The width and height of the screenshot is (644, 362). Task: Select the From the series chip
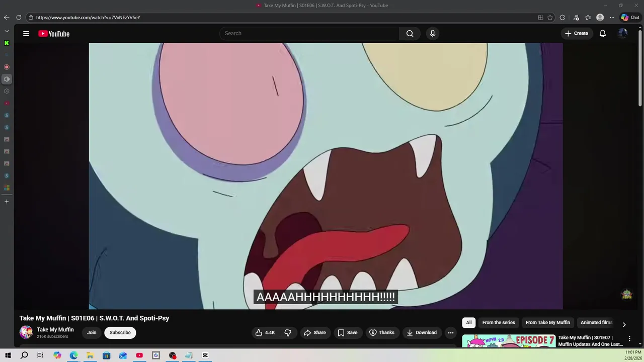499,323
